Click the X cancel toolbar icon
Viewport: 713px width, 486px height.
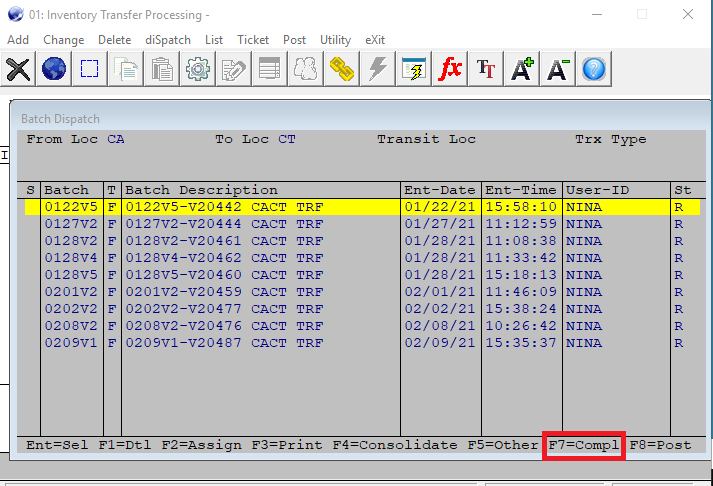pos(18,69)
